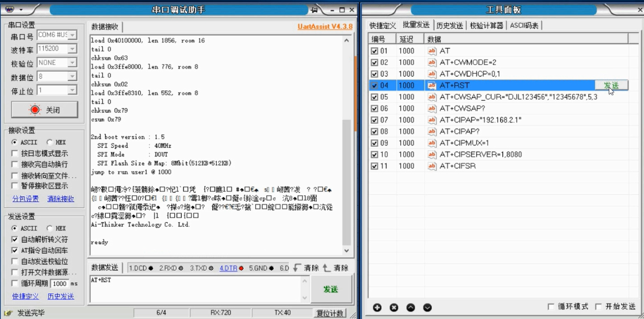Select the 数据发送 tab

click(105, 268)
